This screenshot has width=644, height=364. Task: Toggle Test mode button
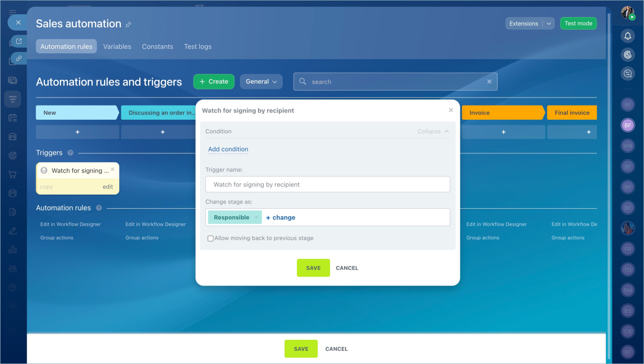(x=578, y=24)
